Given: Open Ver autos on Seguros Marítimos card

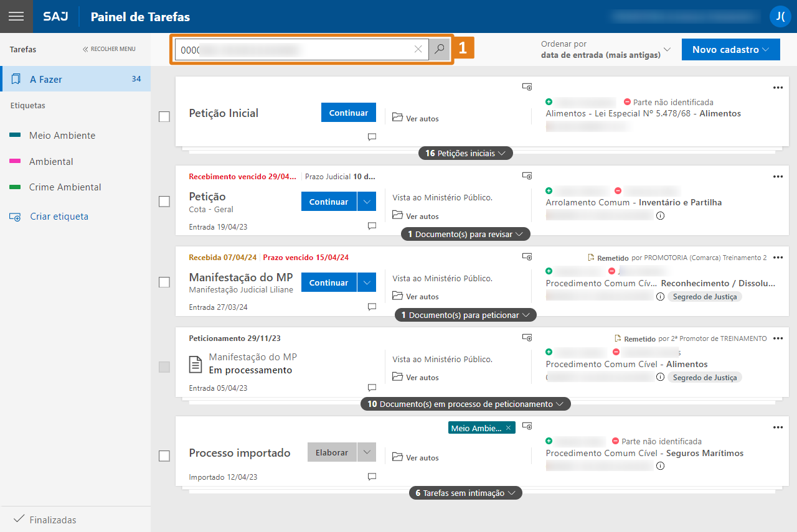Looking at the screenshot, I should (415, 457).
